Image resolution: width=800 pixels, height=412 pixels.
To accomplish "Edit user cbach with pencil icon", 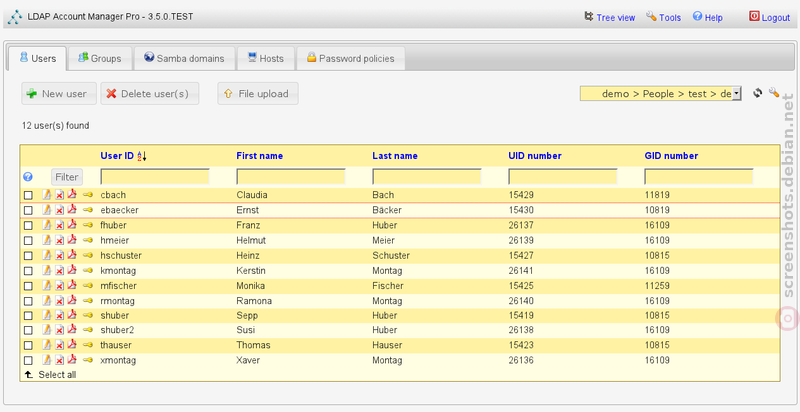I will [46, 195].
